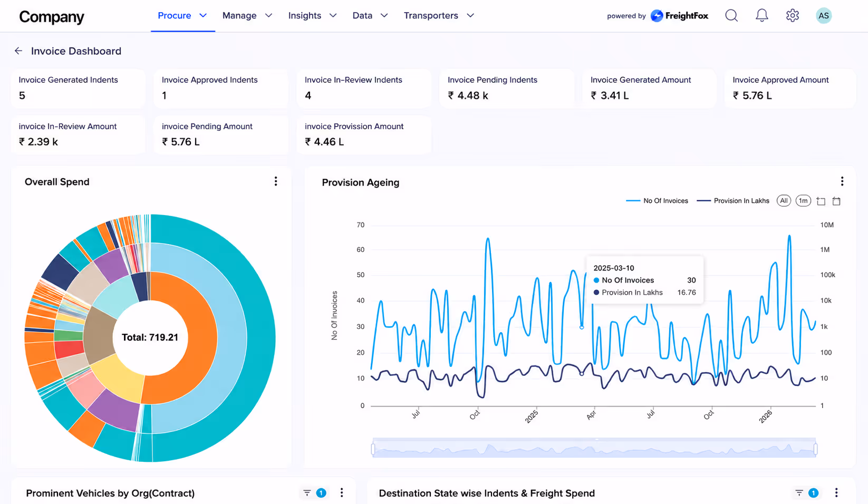Expand the Manage menu chevron

[268, 16]
